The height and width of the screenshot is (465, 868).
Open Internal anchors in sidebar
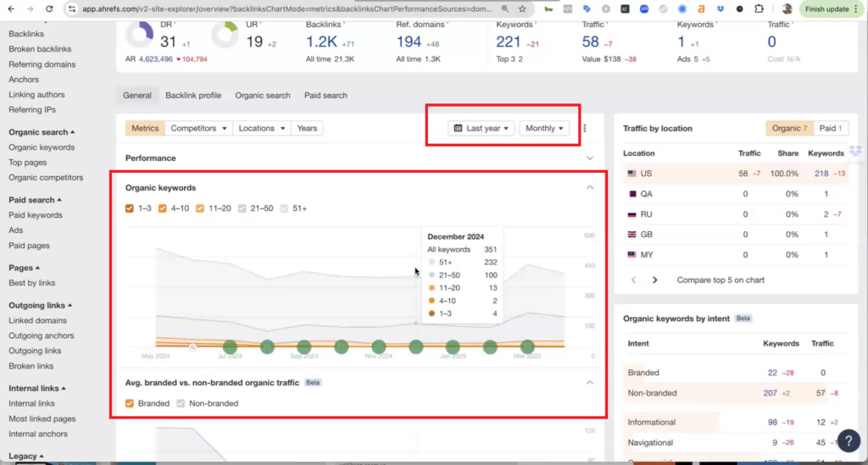point(38,434)
